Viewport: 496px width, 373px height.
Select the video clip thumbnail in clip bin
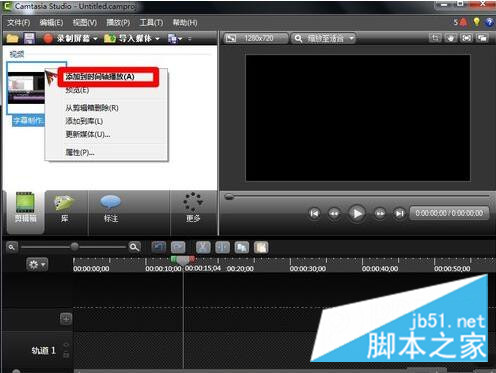(27, 88)
